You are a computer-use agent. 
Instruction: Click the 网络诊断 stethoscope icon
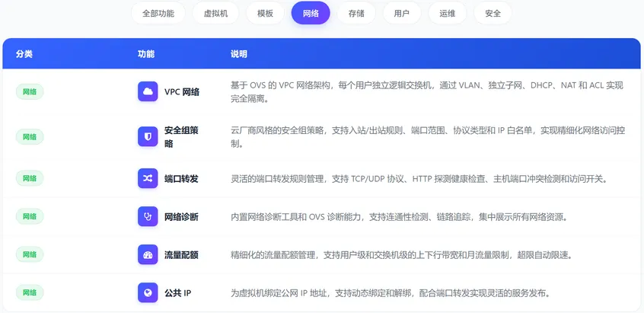148,216
